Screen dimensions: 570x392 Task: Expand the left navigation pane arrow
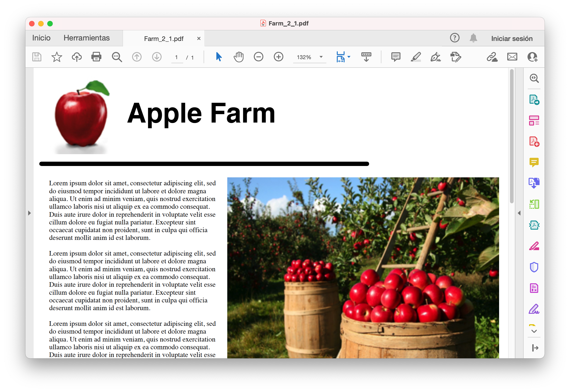30,213
